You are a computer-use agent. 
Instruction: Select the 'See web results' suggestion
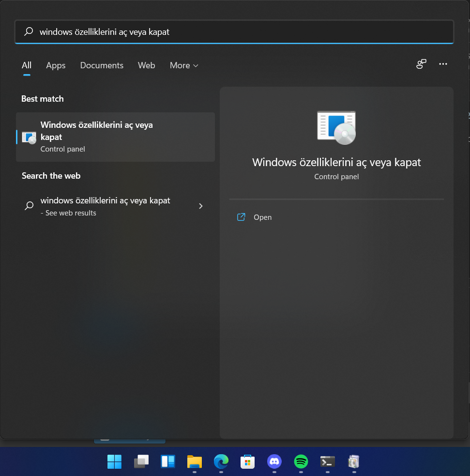115,206
